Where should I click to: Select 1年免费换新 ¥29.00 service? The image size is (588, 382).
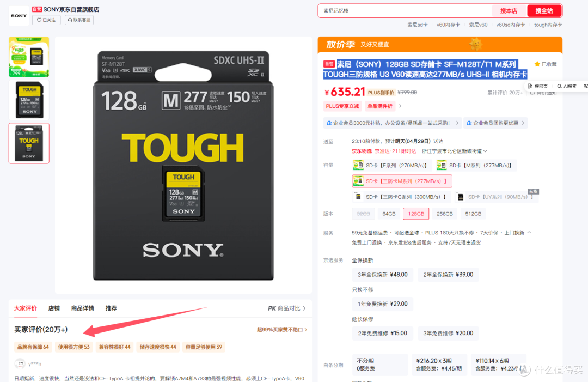(383, 304)
